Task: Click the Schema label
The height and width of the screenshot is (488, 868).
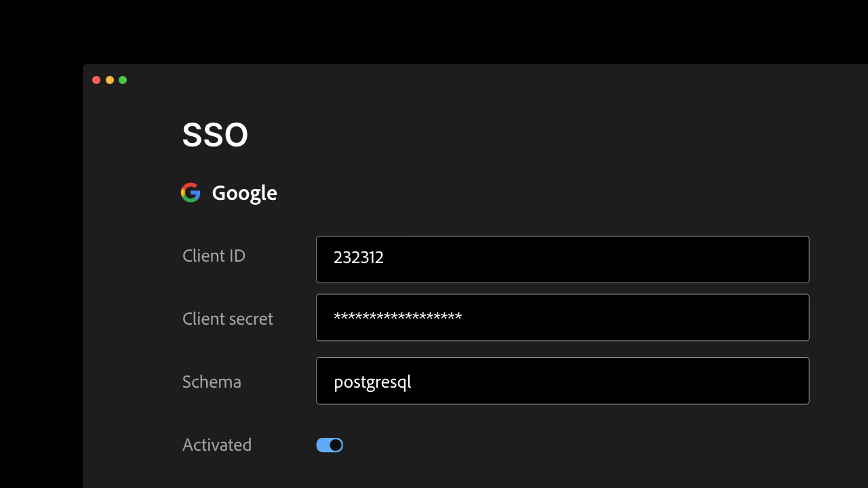Action: (x=212, y=382)
